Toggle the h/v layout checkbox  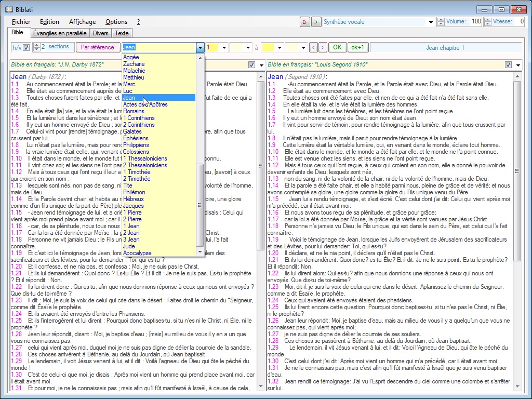(26, 47)
